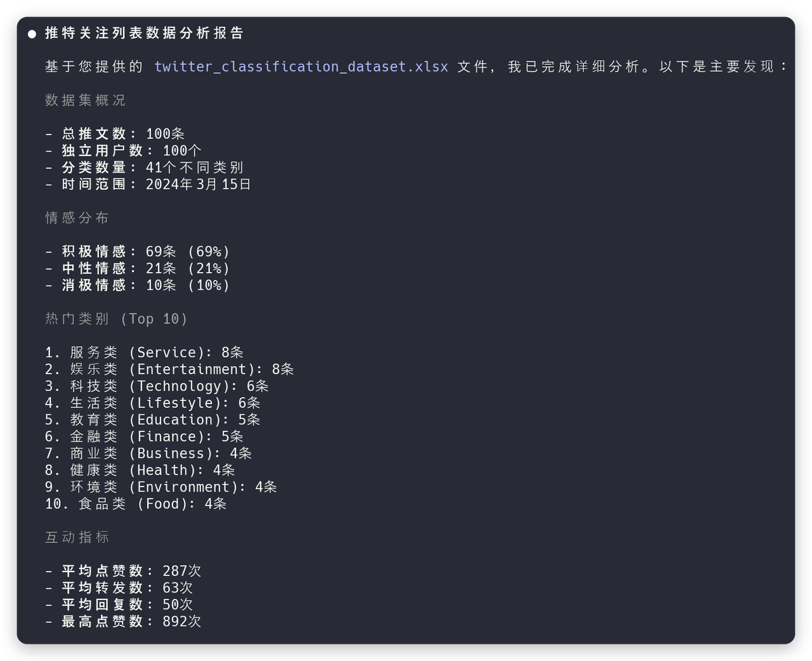The image size is (812, 661).
Task: Click the 最高点赞数 892次 line
Action: pos(123,621)
